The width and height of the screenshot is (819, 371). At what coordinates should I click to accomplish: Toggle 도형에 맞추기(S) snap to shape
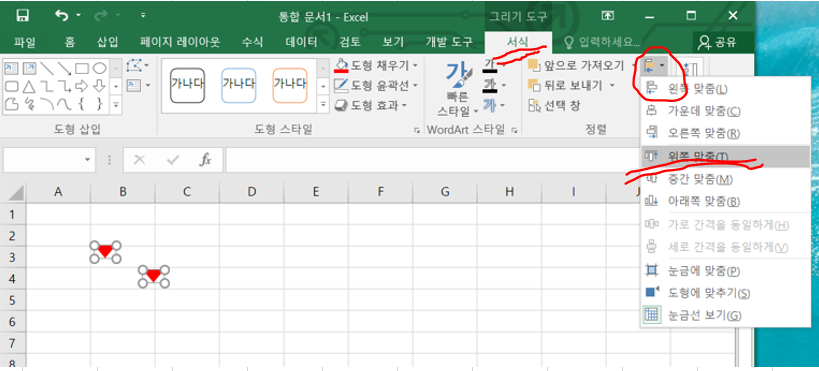725,293
